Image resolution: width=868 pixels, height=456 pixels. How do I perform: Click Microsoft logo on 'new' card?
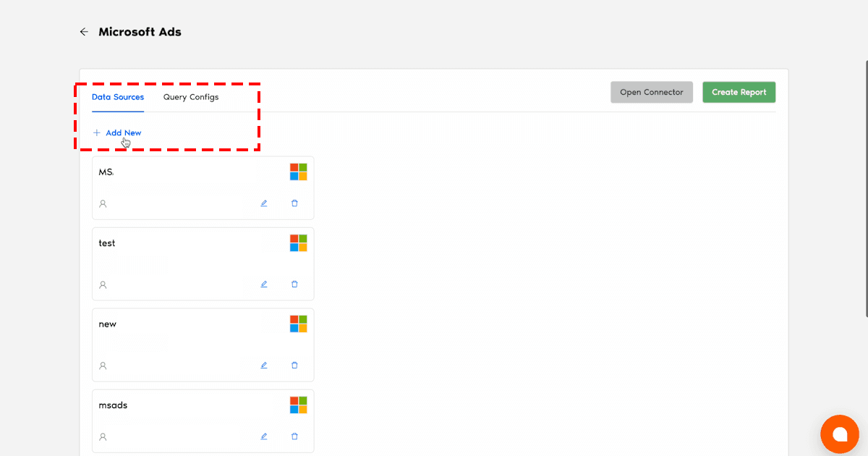[x=299, y=324]
